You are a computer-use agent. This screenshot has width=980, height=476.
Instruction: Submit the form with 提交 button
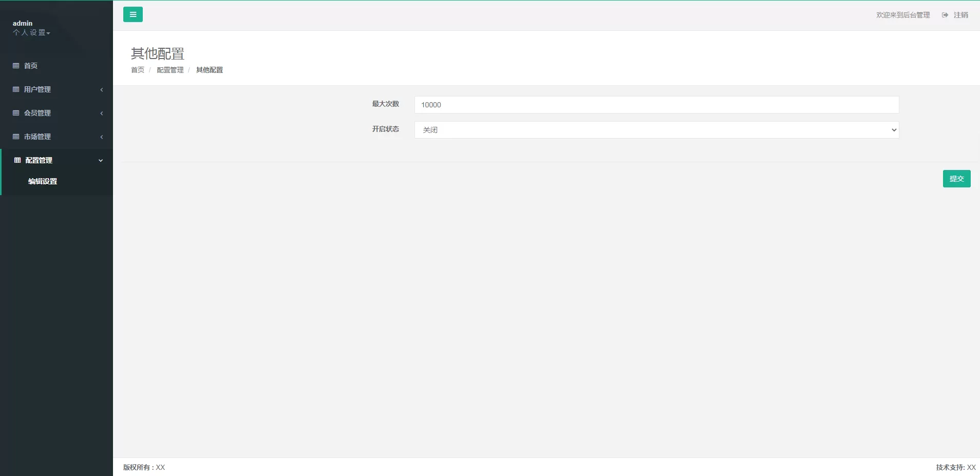956,179
